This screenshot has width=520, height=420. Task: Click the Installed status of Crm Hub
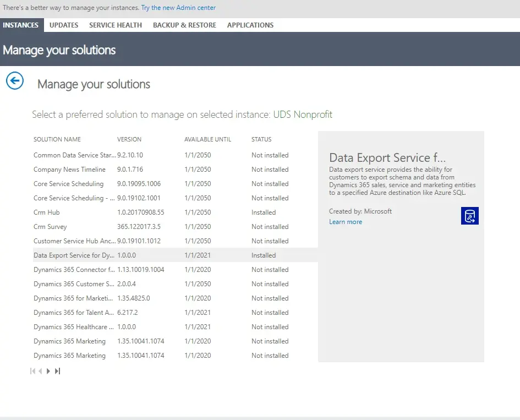click(x=264, y=212)
